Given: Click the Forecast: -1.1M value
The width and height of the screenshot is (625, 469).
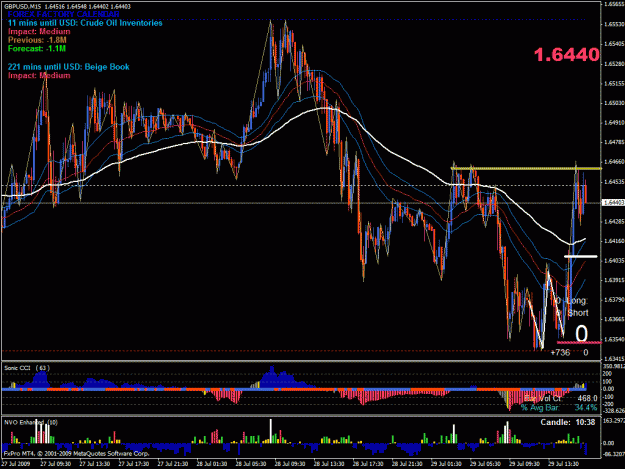Looking at the screenshot, I should point(37,49).
